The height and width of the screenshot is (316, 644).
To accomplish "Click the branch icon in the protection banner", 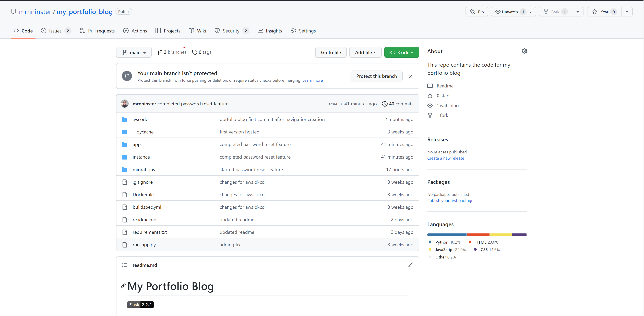I will [127, 76].
